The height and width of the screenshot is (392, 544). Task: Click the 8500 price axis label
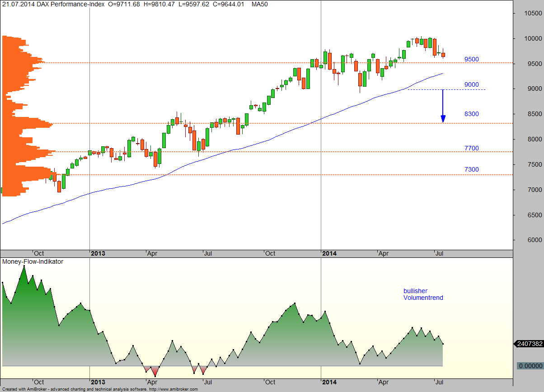534,114
